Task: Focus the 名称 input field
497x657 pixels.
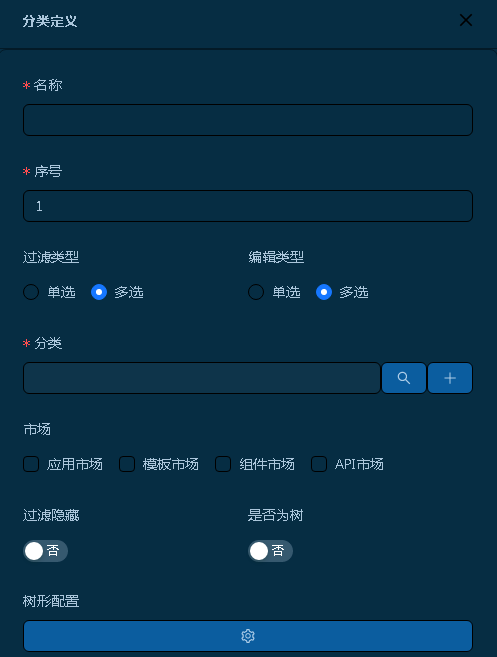Action: tap(248, 120)
